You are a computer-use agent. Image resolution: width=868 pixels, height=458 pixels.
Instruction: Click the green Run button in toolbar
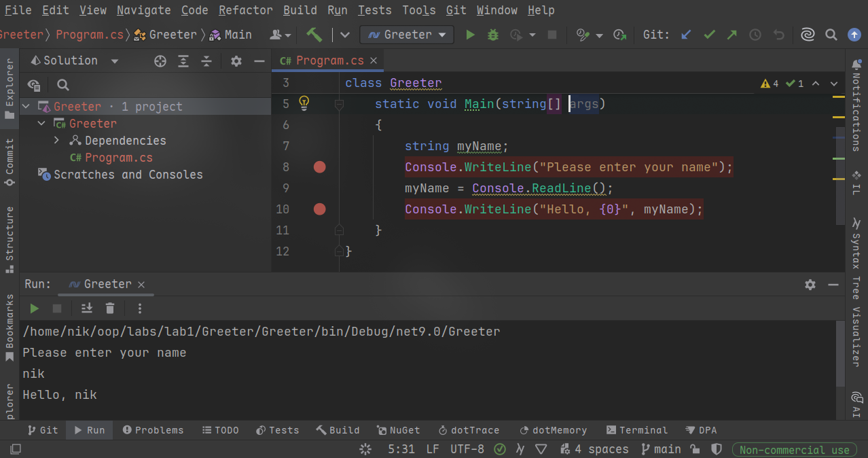470,35
